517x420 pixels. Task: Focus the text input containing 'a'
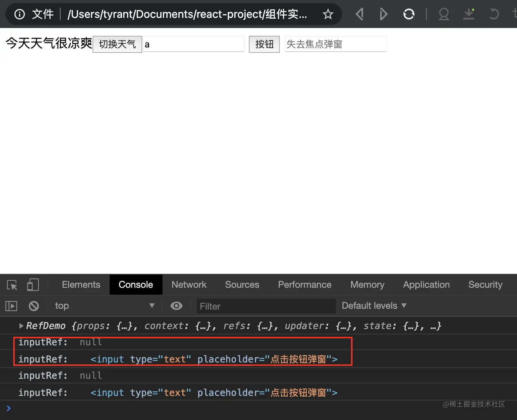pos(194,44)
